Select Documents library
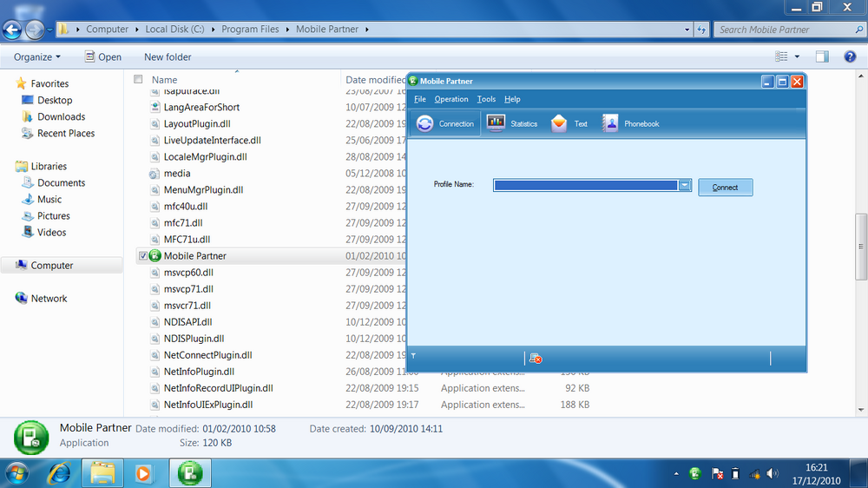868x488 pixels. click(x=61, y=183)
